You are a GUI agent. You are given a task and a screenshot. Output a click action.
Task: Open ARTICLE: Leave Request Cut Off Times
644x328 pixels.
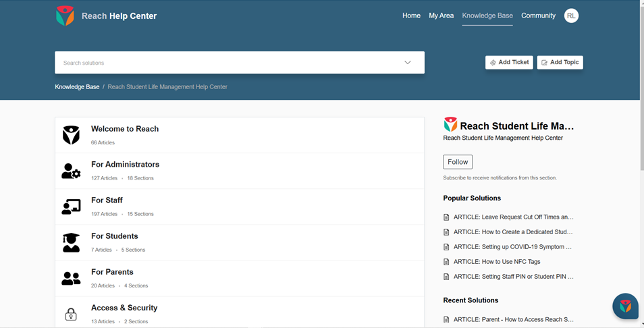click(514, 217)
